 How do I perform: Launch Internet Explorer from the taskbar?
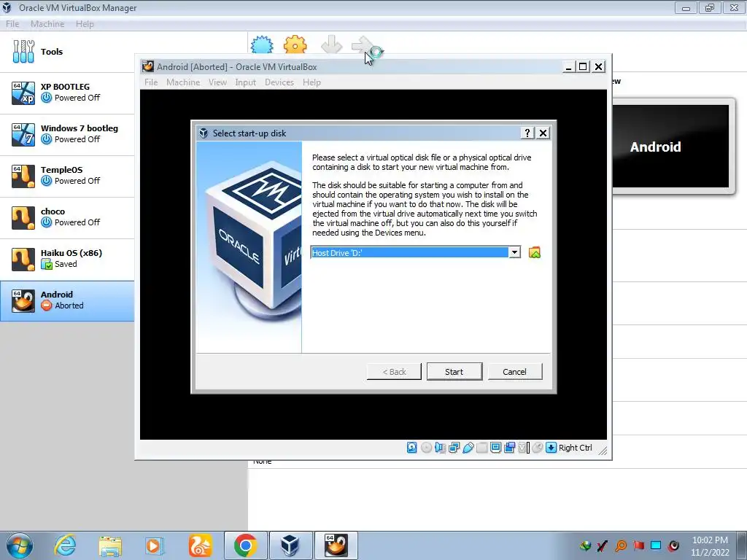[x=65, y=545]
